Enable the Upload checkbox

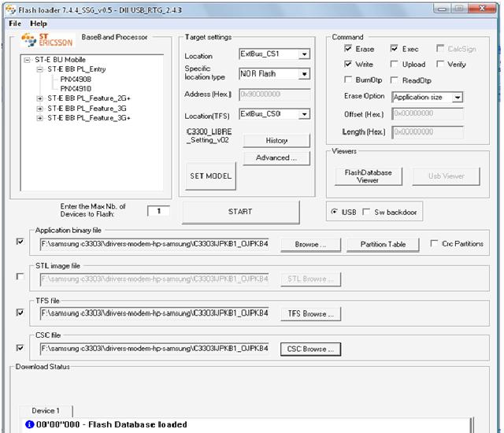(394, 64)
